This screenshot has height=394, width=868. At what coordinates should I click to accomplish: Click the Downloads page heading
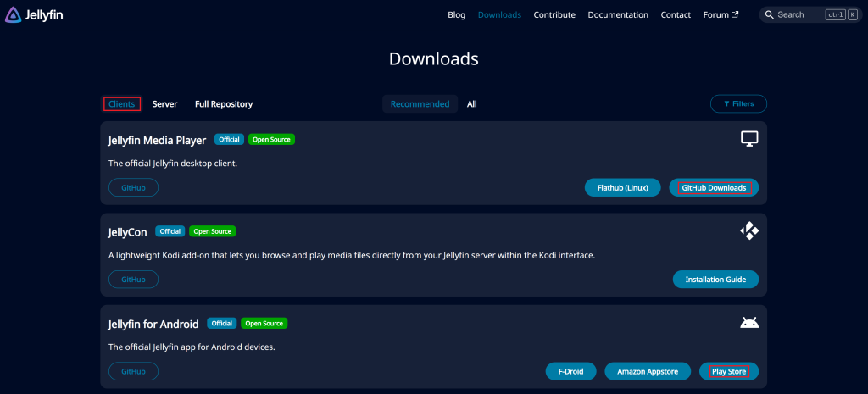(434, 58)
